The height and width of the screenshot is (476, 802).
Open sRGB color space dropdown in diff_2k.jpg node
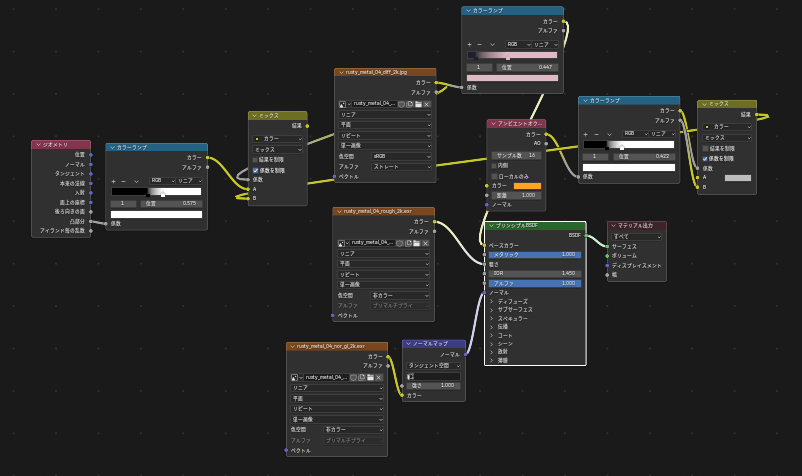(402, 156)
